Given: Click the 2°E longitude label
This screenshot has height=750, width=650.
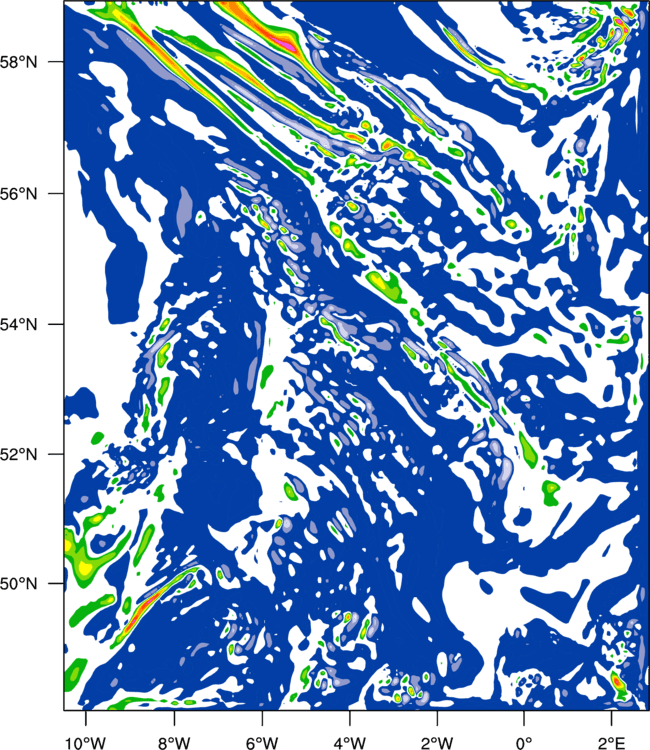Looking at the screenshot, I should [612, 743].
